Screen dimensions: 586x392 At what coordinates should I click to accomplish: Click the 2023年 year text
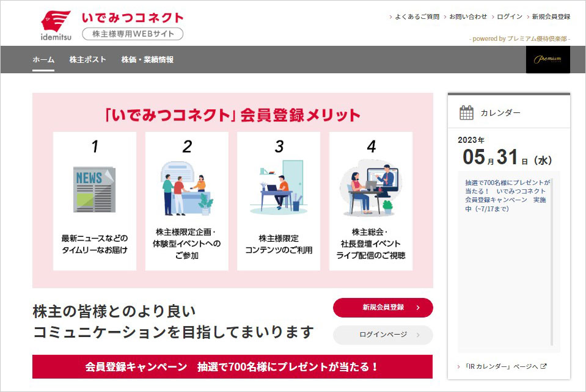(471, 140)
